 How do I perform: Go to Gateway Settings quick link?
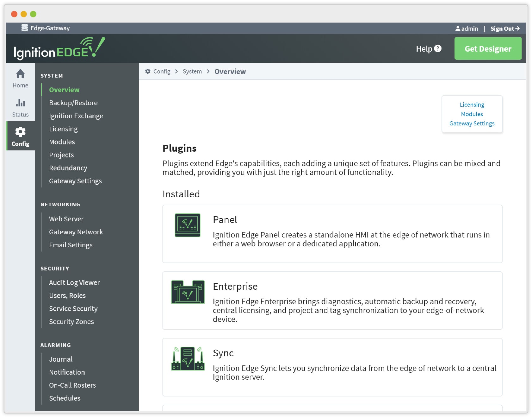tap(472, 123)
